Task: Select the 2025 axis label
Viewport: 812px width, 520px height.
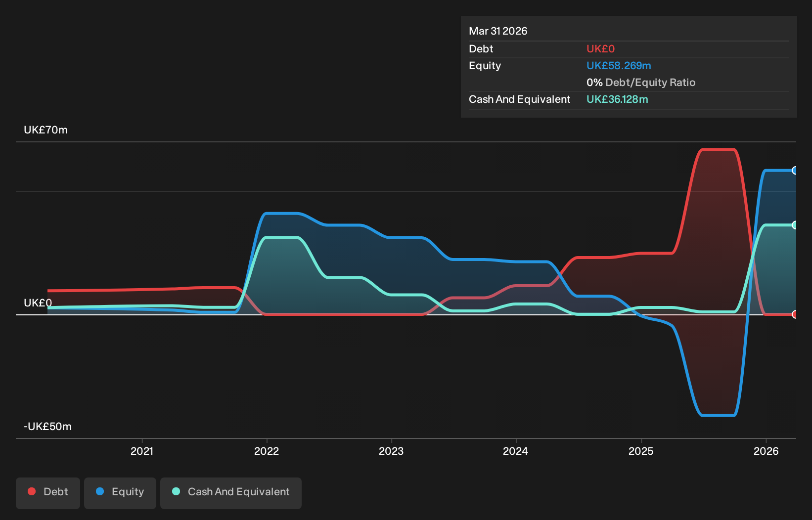Action: click(x=641, y=451)
